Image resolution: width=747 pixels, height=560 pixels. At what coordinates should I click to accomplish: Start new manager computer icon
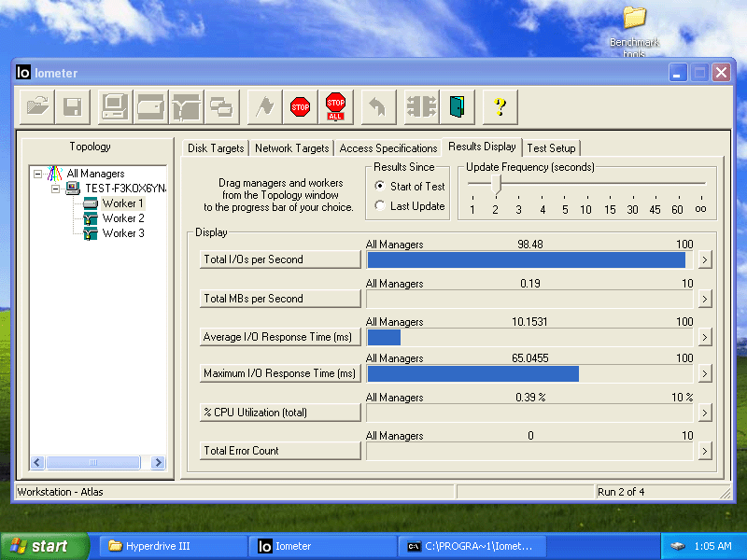(x=115, y=106)
